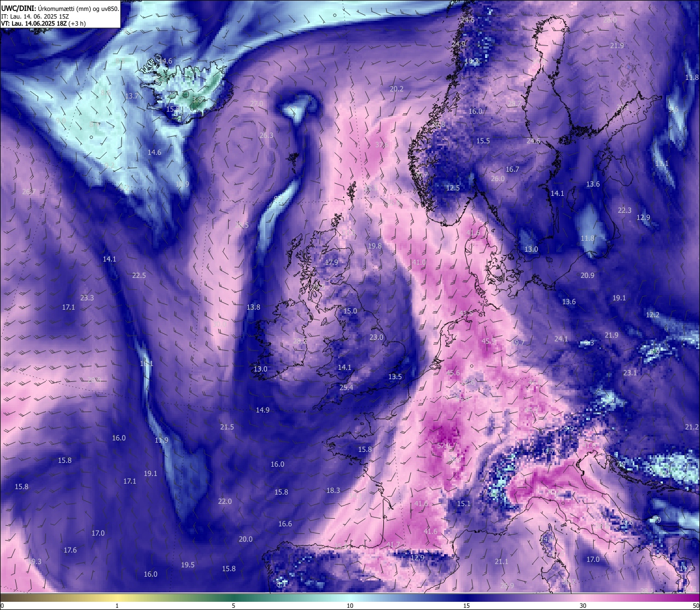Click the map value 21.2 at the right edge

(692, 427)
